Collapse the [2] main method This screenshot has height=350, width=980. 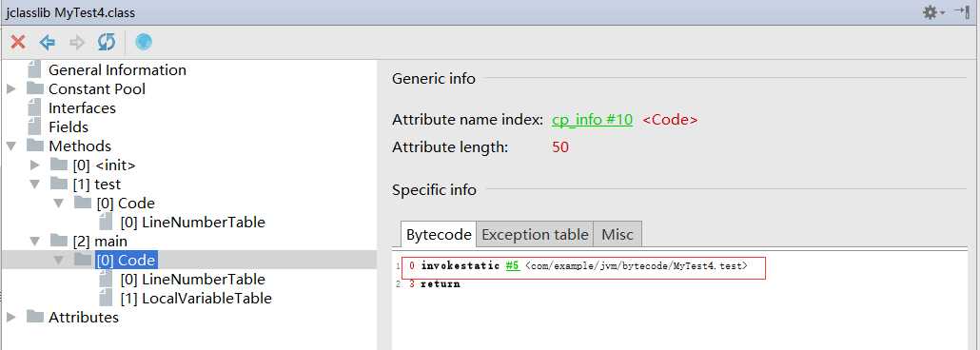(x=35, y=242)
